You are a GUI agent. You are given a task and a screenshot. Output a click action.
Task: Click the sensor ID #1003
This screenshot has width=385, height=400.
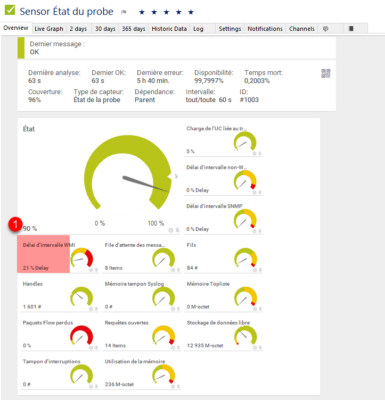tap(249, 100)
